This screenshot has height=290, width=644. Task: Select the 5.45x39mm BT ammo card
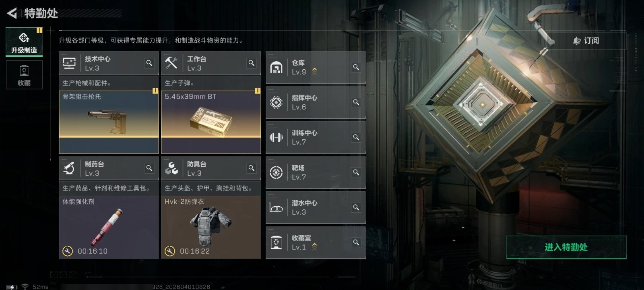click(x=211, y=122)
